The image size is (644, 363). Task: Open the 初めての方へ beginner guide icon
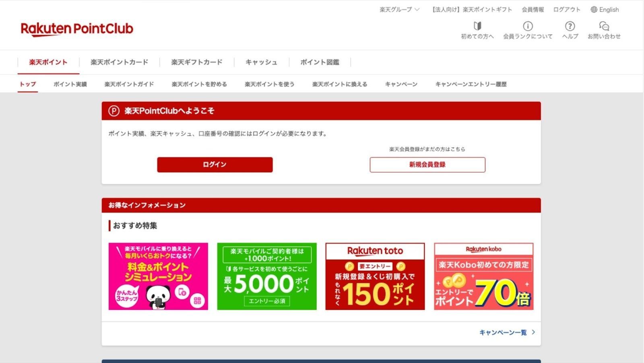(x=477, y=26)
